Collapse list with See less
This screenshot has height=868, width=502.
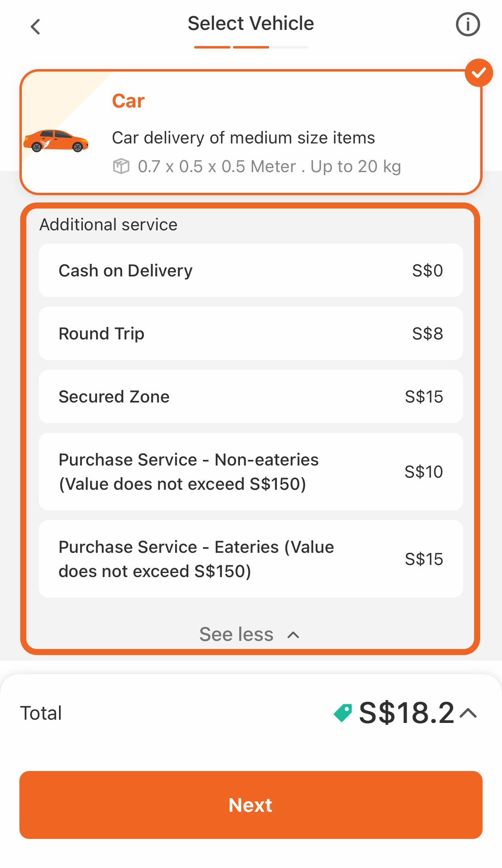coord(237,634)
